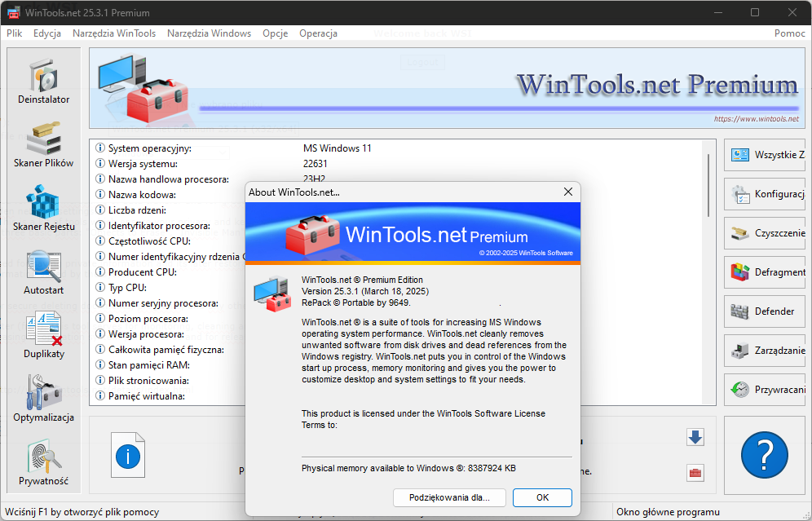
Task: Maximize the WinTools.net window
Action: click(755, 12)
